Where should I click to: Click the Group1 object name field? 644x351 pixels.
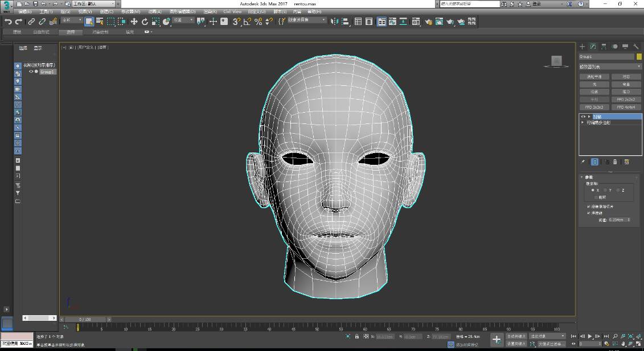pyautogui.click(x=606, y=57)
